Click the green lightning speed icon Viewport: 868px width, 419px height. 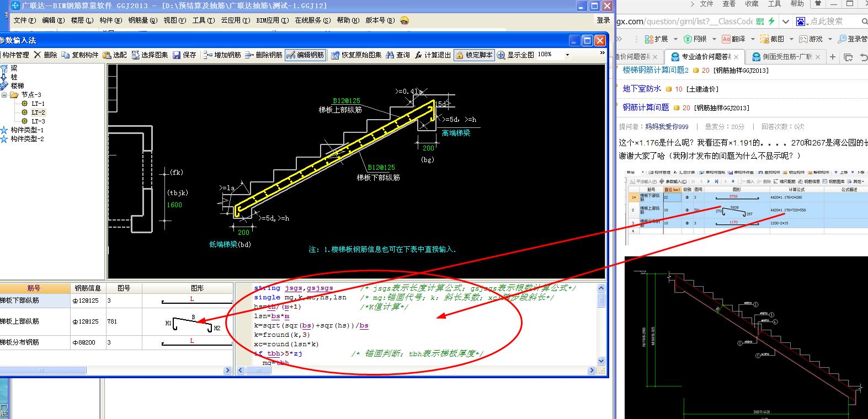click(771, 21)
